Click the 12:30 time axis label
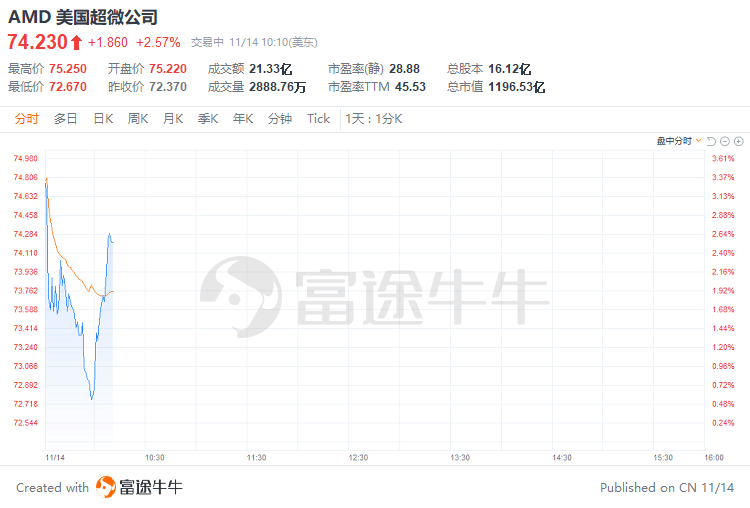 358,458
